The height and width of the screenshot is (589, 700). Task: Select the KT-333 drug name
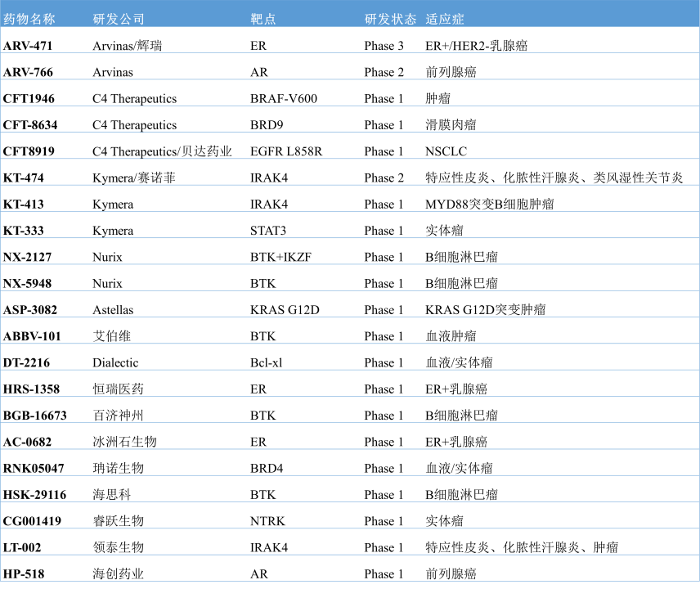[23, 231]
